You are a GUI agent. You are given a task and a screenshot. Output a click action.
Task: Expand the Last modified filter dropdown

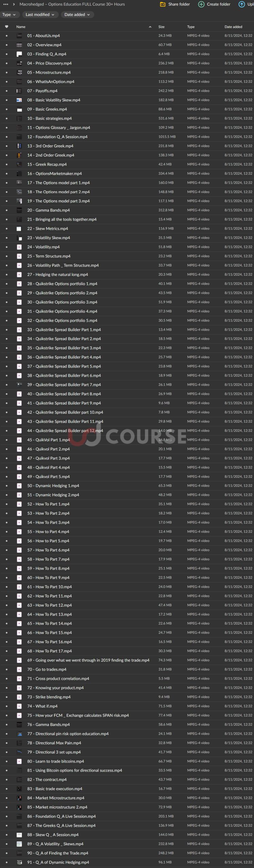click(x=40, y=15)
